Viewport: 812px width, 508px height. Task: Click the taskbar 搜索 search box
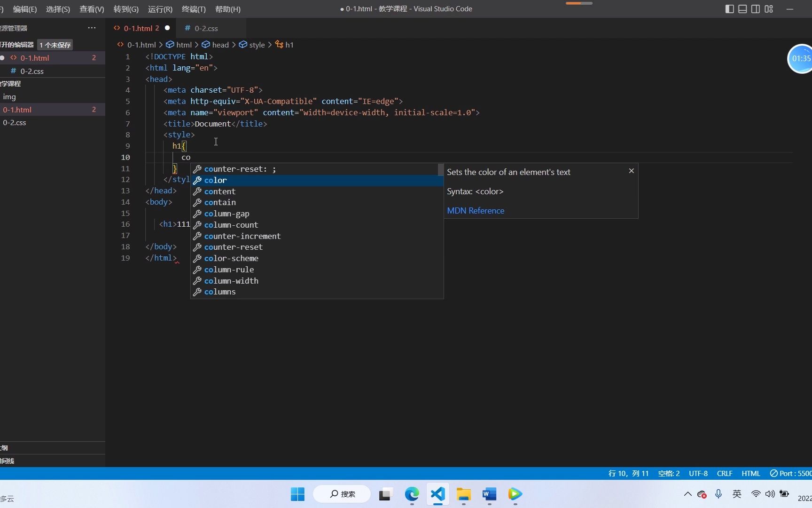tap(342, 494)
